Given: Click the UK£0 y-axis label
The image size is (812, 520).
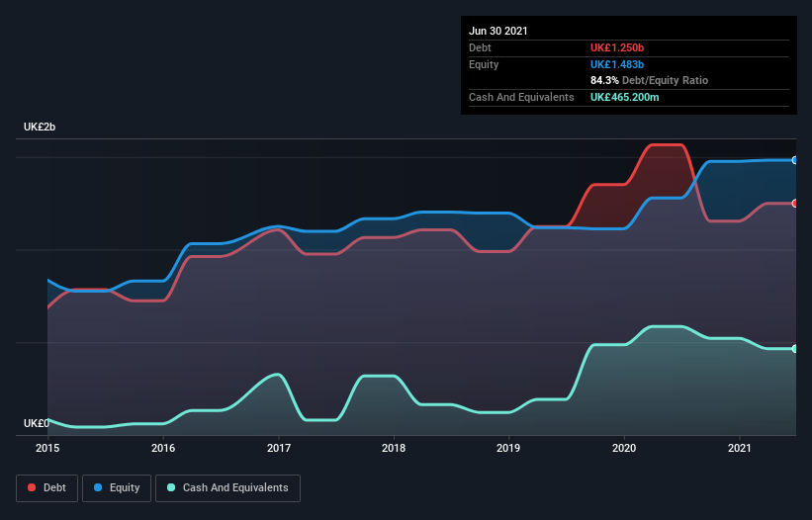Looking at the screenshot, I should click(37, 423).
